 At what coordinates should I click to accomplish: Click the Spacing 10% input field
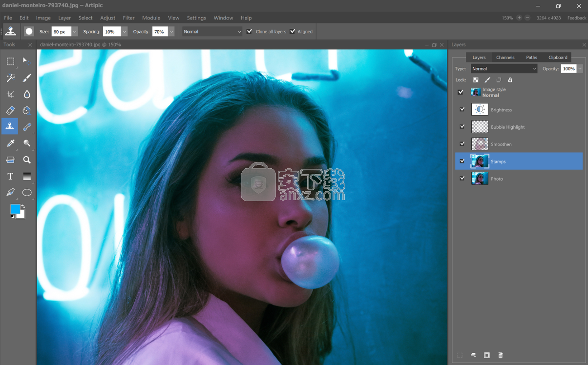112,31
